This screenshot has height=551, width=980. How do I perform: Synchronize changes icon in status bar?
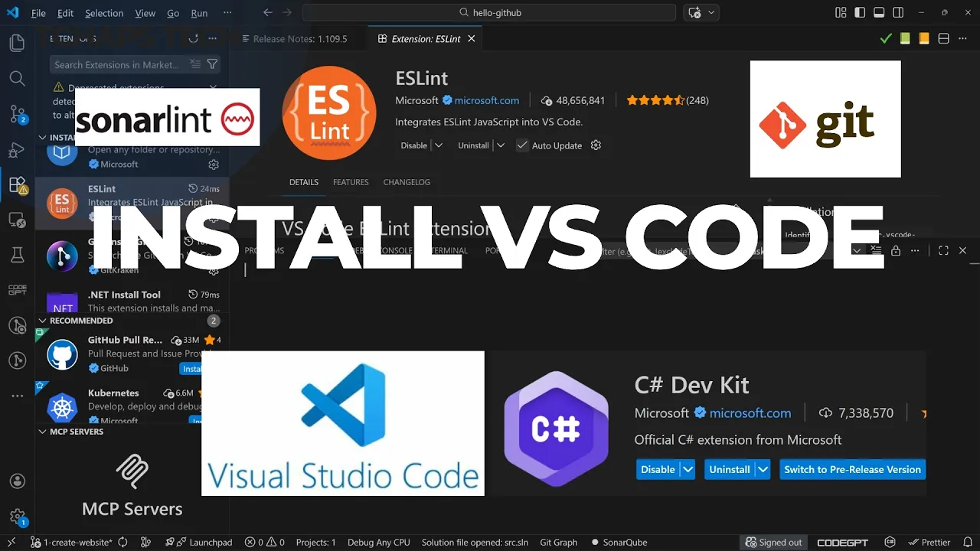(122, 542)
